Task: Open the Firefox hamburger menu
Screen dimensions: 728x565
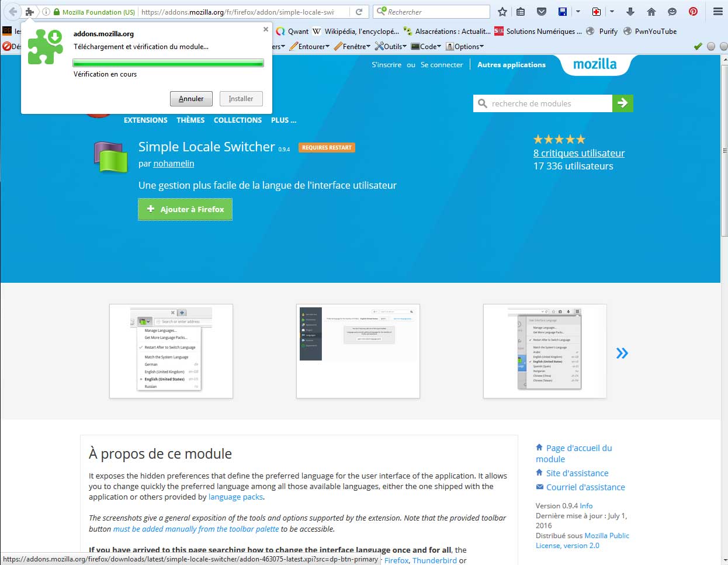Action: point(718,12)
